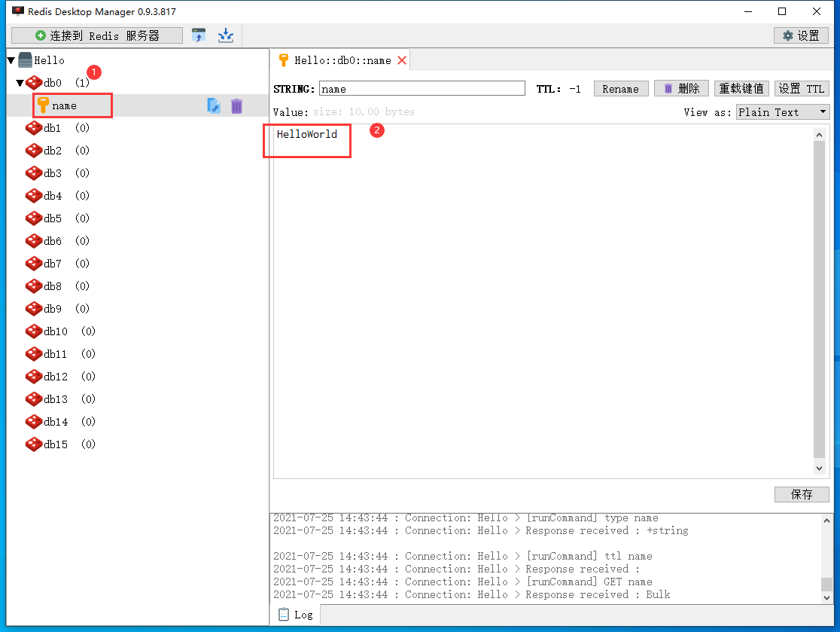840x632 pixels.
Task: Select the db10 tree label
Action: tap(56, 331)
